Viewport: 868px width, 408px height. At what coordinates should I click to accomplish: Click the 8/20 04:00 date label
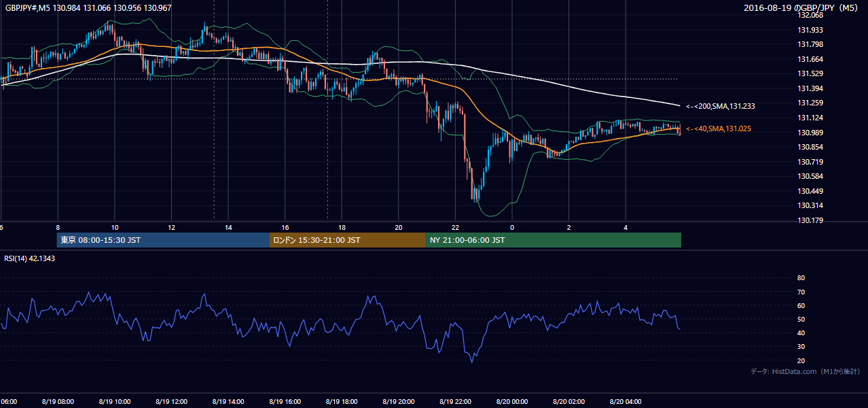[x=626, y=401]
